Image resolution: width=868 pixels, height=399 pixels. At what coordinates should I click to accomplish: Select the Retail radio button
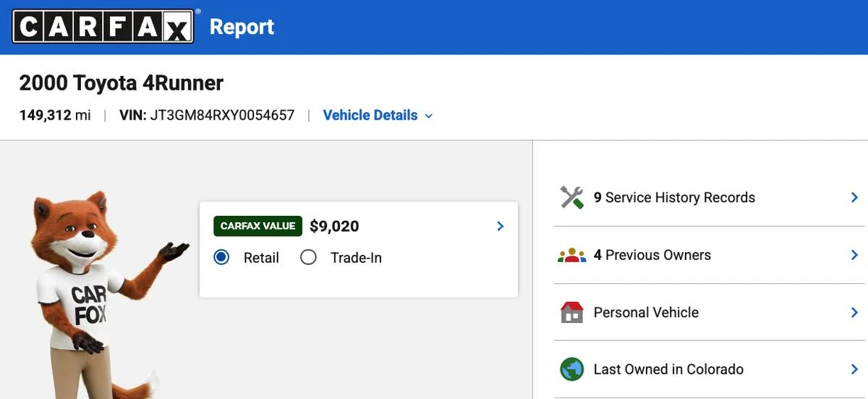pos(221,257)
